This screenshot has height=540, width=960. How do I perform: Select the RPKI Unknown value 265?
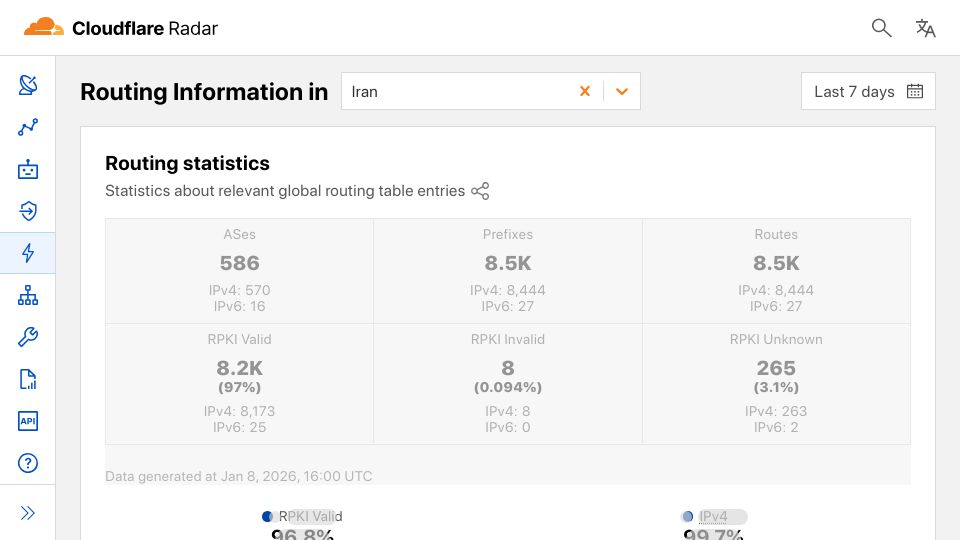776,368
